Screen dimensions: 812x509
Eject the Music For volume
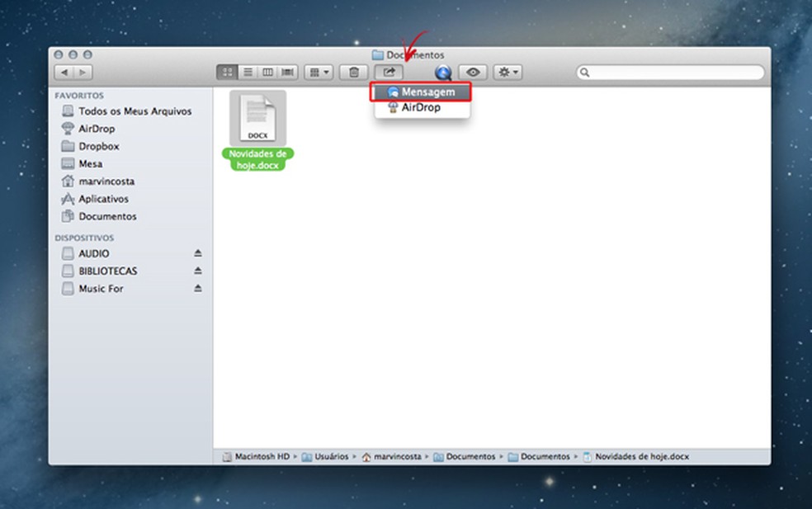tap(198, 289)
